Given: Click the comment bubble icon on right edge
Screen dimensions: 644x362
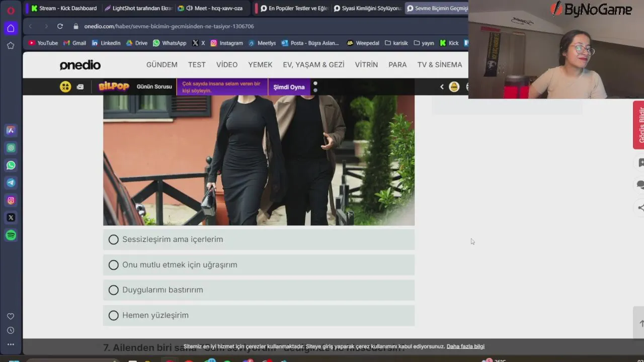Looking at the screenshot, I should coord(640,185).
